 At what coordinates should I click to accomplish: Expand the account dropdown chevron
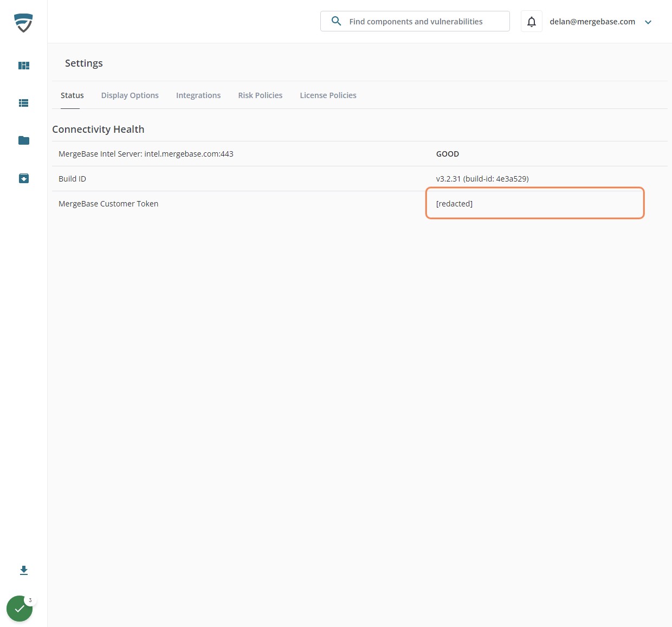click(x=648, y=22)
